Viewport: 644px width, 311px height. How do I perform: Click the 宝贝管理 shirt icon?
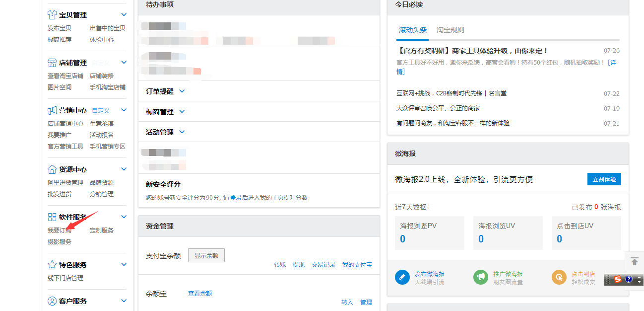(52, 15)
